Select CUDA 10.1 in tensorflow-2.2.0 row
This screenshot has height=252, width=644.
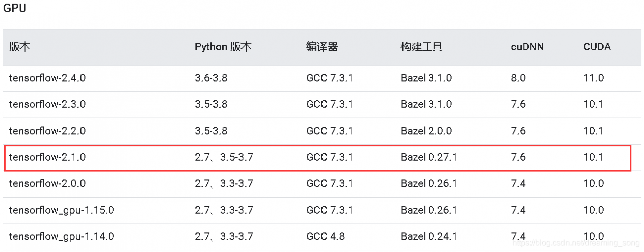(x=594, y=131)
